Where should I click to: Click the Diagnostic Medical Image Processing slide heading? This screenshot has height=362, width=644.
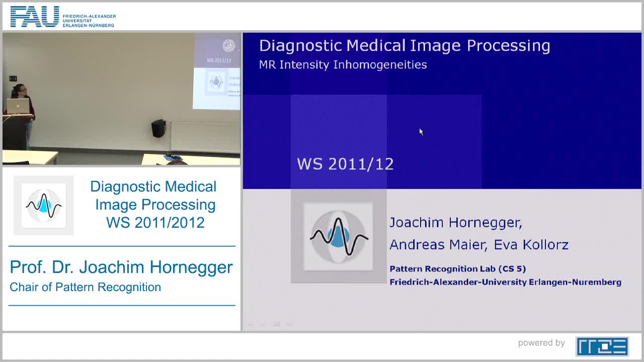coord(404,45)
